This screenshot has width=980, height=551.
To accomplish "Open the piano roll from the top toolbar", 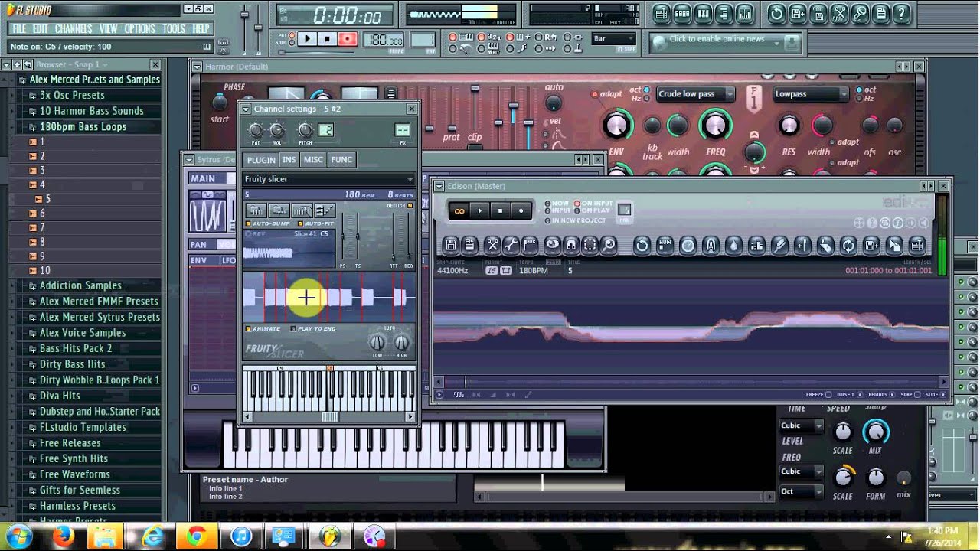I will coord(703,13).
